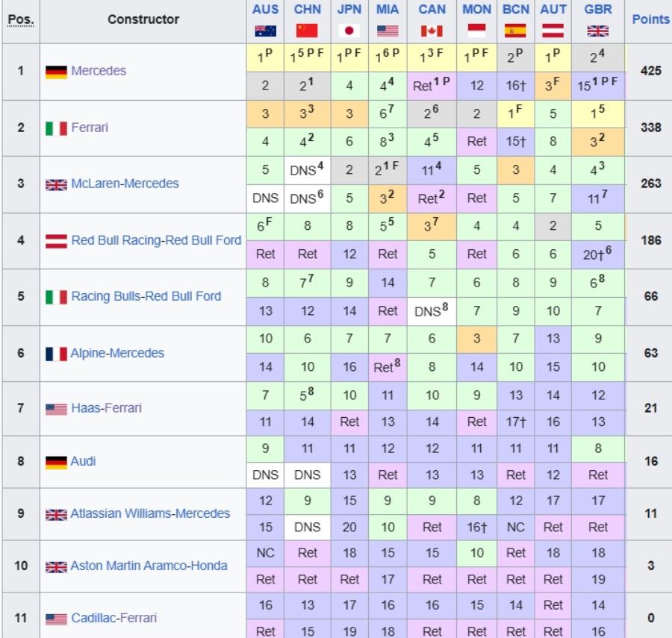This screenshot has width=672, height=638.
Task: Click the French flag beside Alpine-Mercedes
Action: 56,354
